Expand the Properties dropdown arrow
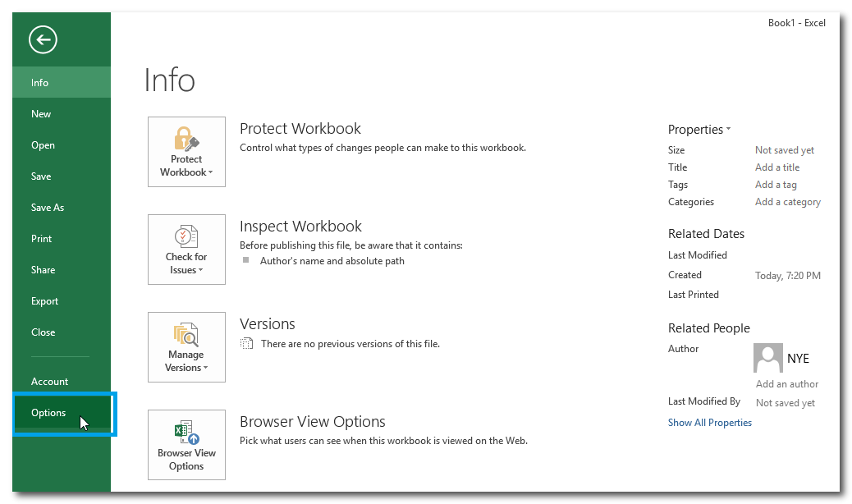Screen dimensions: 852x504 coord(728,130)
